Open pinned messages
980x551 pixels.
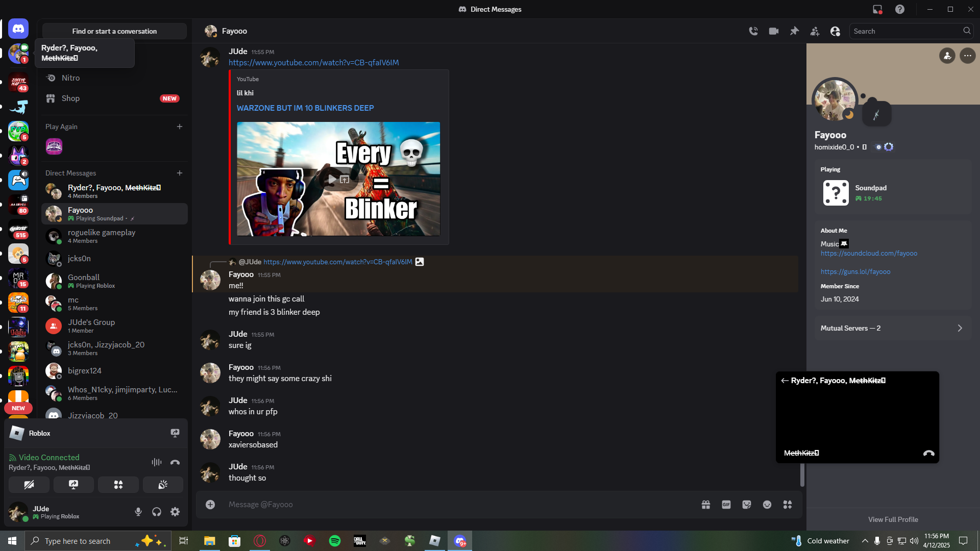point(794,31)
